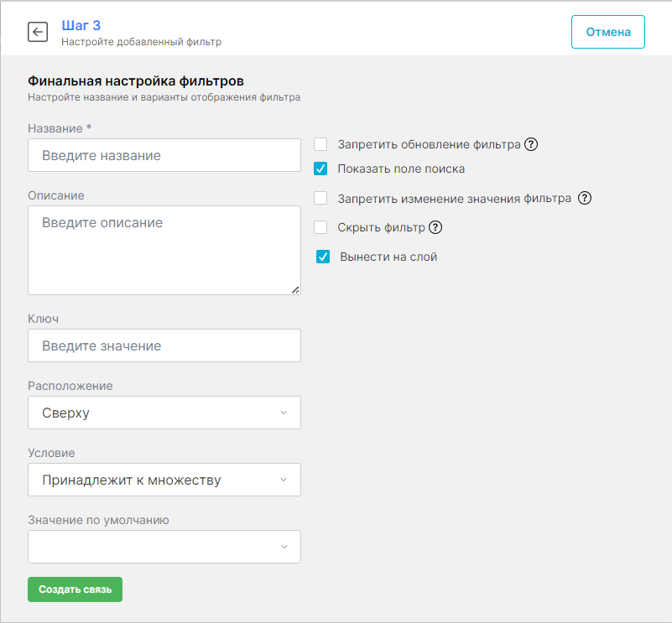The width and height of the screenshot is (672, 623).
Task: Click help icon beside 'Запретить изменение значения фильтра'
Action: click(585, 199)
